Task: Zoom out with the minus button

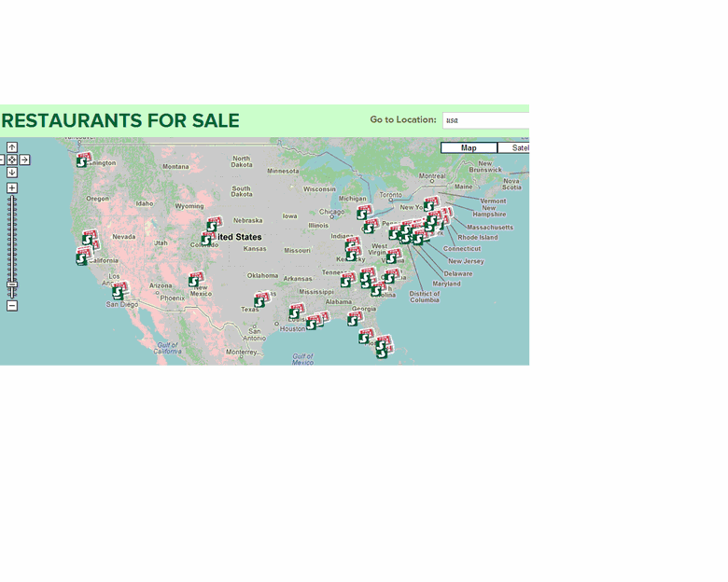Action: pyautogui.click(x=12, y=305)
